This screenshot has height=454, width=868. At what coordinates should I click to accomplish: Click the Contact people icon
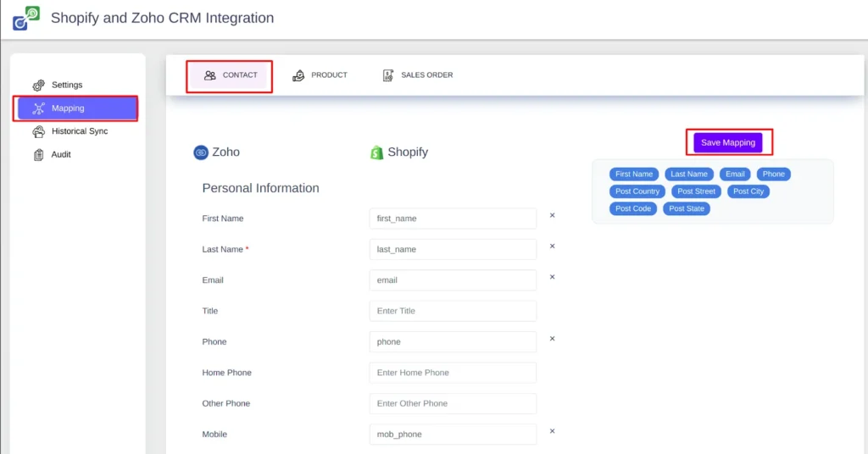(x=210, y=75)
